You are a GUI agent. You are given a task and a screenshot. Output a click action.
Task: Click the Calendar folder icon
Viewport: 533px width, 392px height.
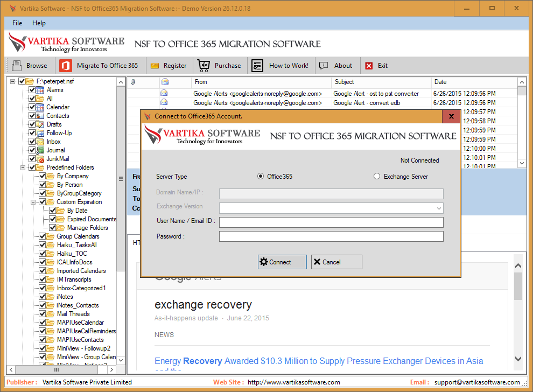coord(40,108)
